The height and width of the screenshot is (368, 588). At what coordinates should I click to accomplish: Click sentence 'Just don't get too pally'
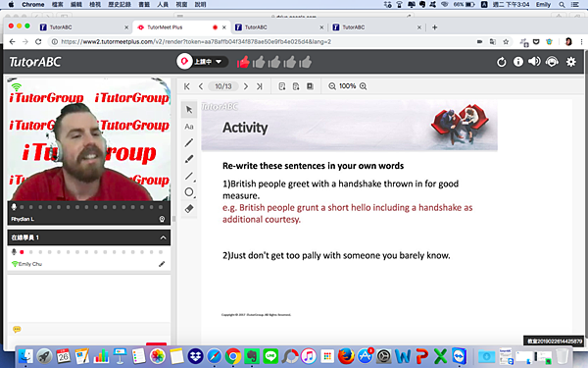tap(276, 255)
